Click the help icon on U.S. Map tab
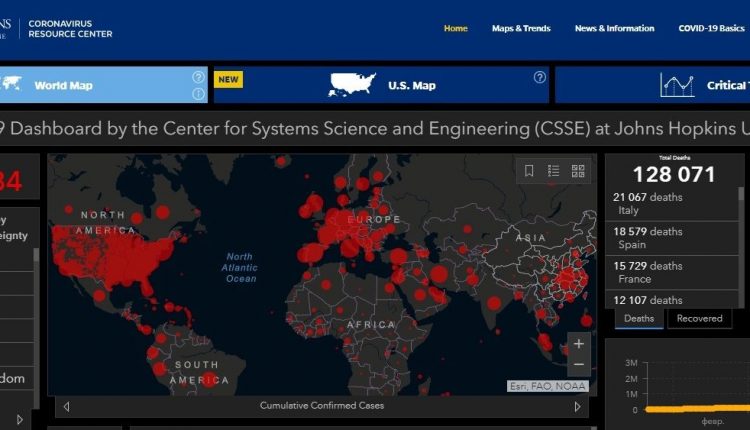The width and height of the screenshot is (750, 430). 540,77
